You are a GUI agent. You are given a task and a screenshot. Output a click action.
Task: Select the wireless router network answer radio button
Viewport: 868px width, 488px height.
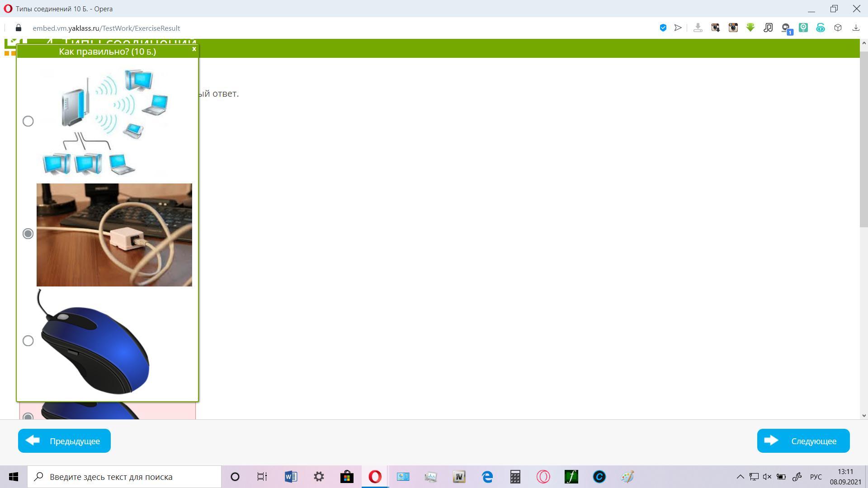click(28, 121)
